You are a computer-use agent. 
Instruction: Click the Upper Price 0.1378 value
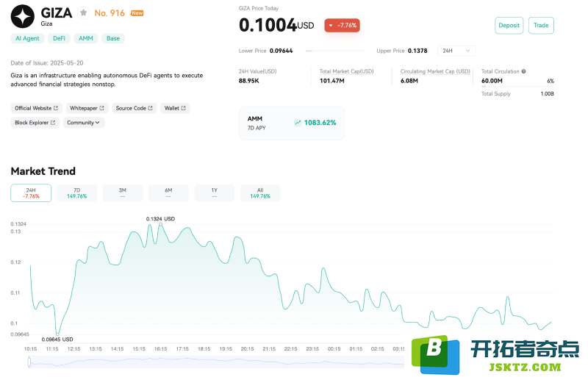tap(417, 51)
